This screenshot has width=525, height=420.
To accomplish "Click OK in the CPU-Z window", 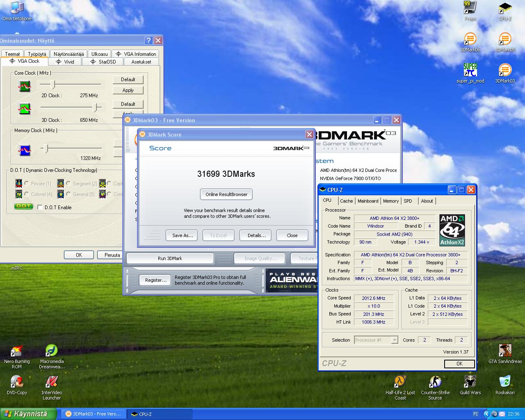I will pos(459,364).
